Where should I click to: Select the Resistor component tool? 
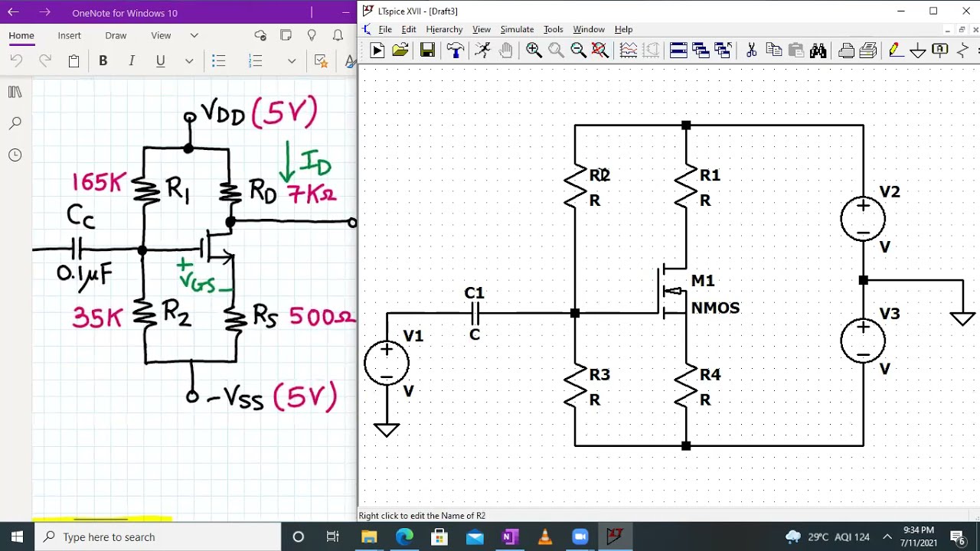tap(962, 51)
